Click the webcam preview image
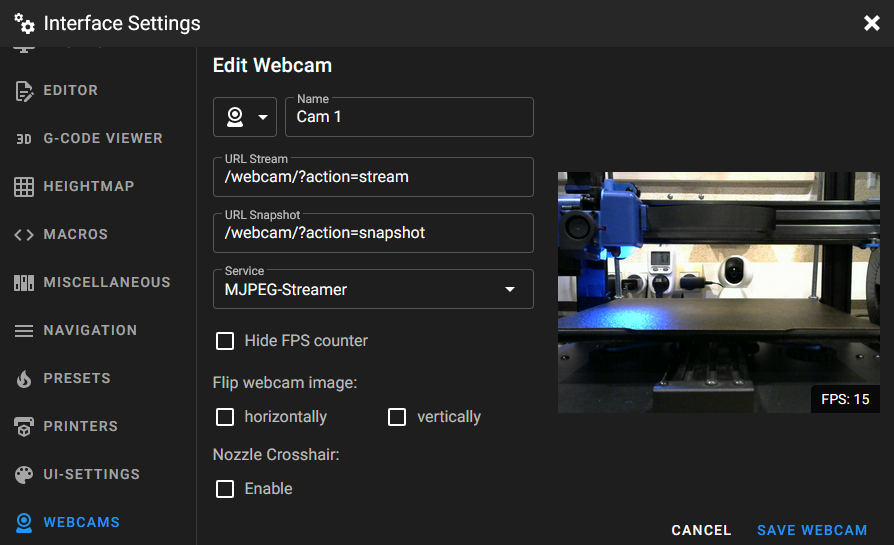The image size is (894, 545). click(718, 292)
